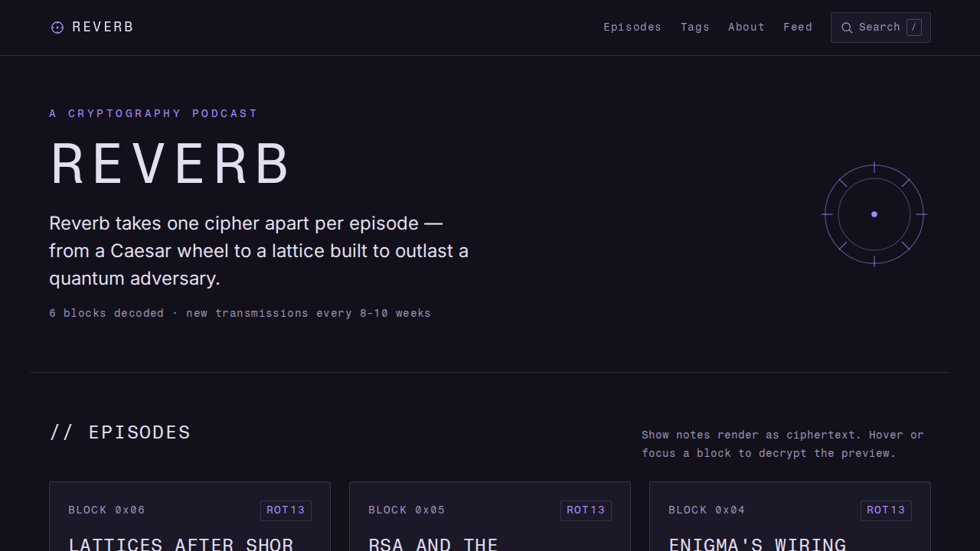Open the About page link
The image size is (980, 551).
pyautogui.click(x=746, y=28)
